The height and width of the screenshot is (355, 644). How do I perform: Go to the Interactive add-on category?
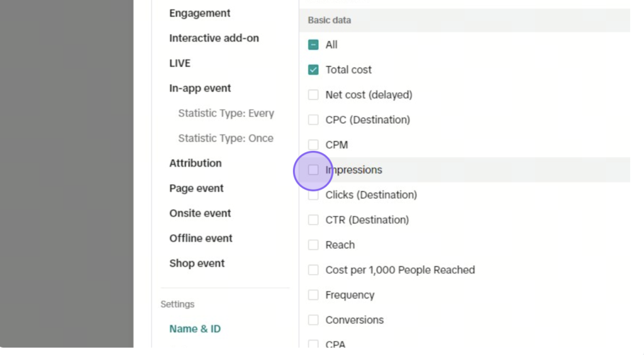[214, 38]
